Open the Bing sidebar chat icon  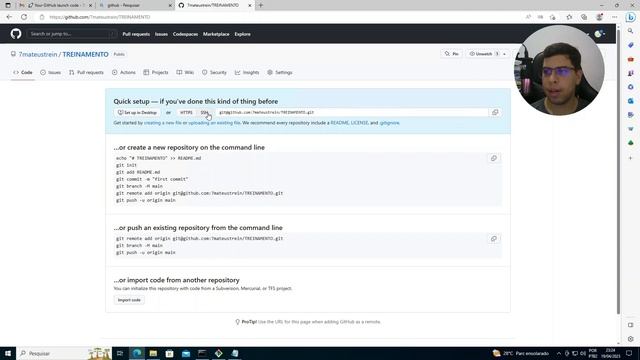pyautogui.click(x=631, y=17)
